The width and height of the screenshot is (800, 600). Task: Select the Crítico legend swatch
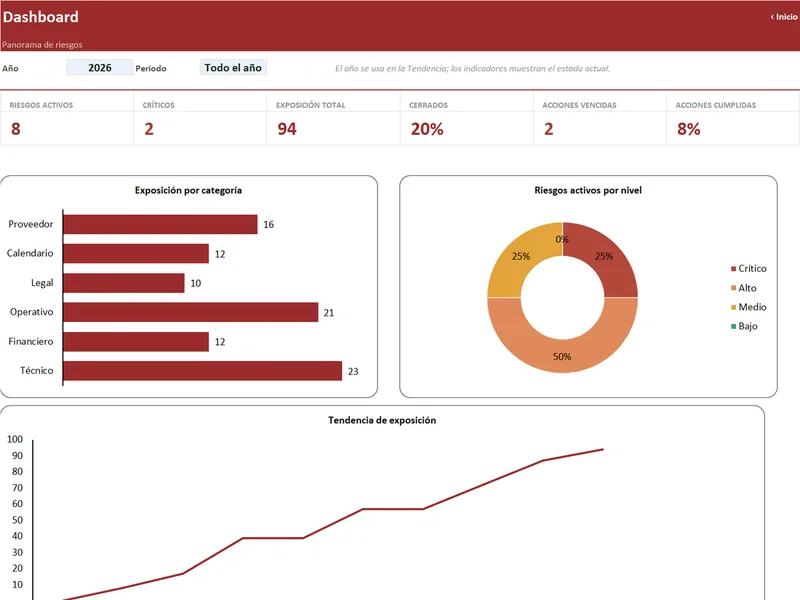click(734, 268)
